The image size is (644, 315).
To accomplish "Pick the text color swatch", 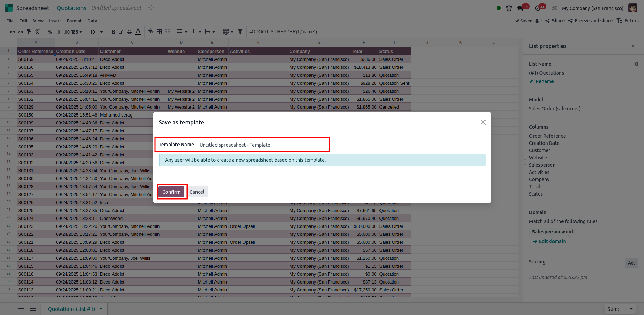I will [138, 32].
